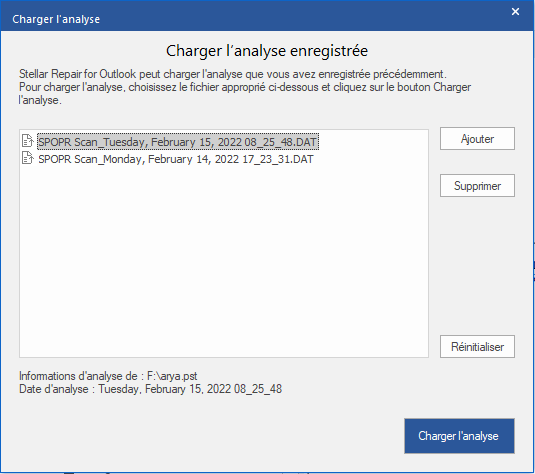Viewport: 535px width, 474px height.
Task: Remove the selected scan with Supprimer
Action: pyautogui.click(x=477, y=186)
